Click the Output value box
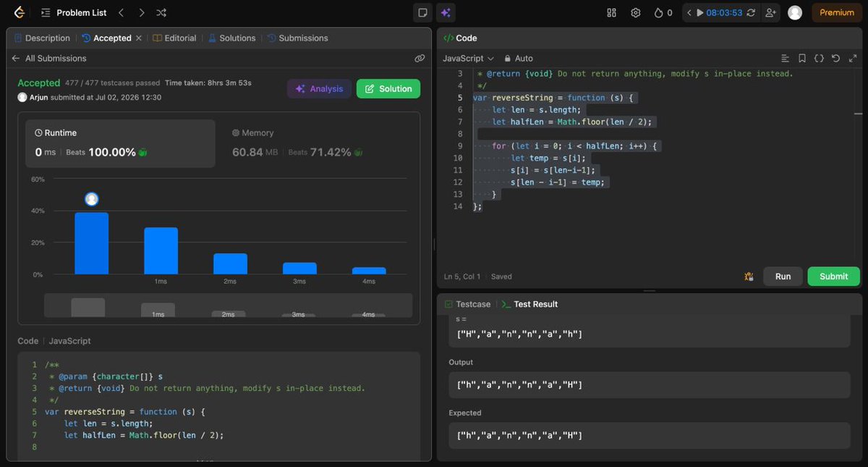This screenshot has width=868, height=467. [x=650, y=385]
